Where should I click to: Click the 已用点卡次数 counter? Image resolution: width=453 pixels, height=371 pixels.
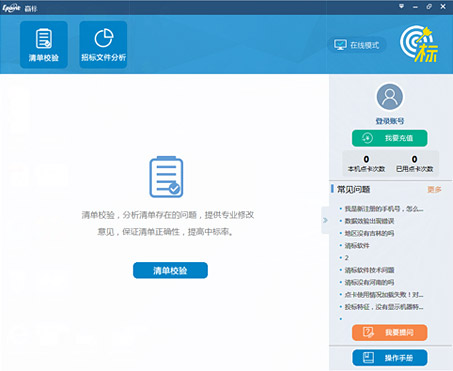[x=414, y=164]
